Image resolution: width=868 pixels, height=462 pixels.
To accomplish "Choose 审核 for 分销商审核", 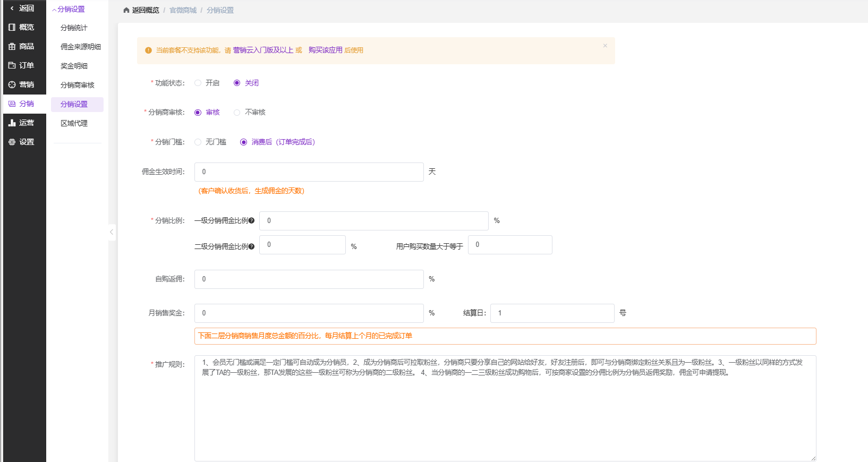I will click(x=207, y=112).
